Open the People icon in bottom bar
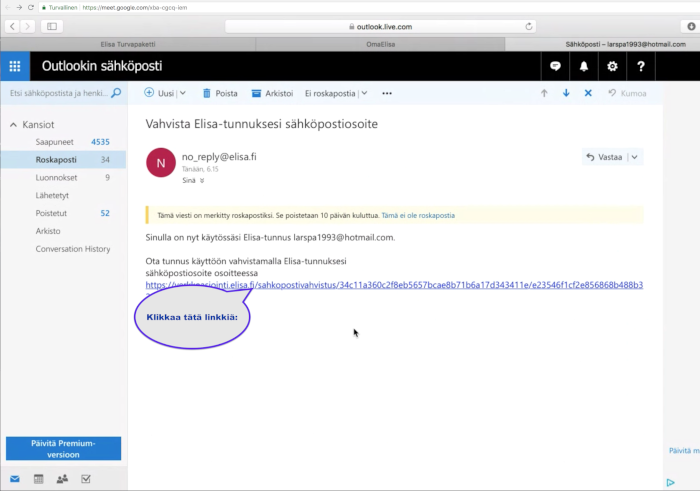 [x=62, y=479]
